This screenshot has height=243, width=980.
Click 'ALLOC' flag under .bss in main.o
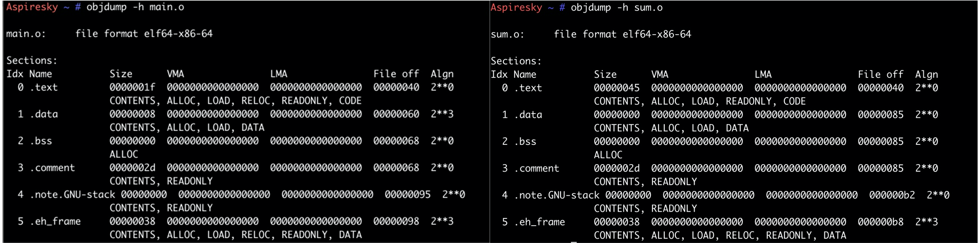pos(124,154)
